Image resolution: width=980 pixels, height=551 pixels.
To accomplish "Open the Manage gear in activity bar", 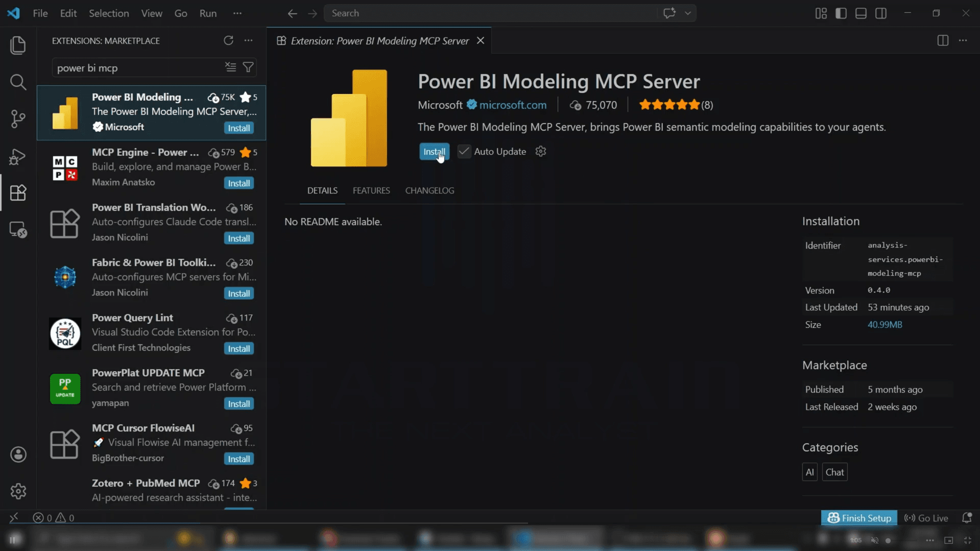I will point(18,491).
